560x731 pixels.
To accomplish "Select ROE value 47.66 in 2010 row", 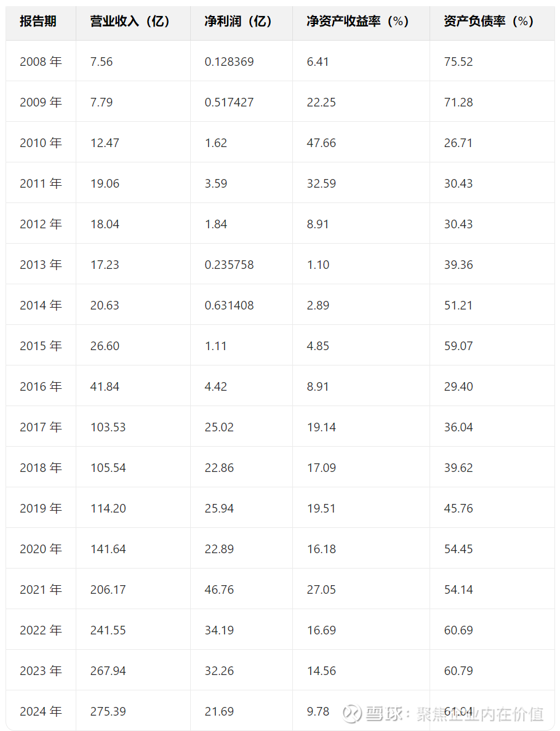I will pos(321,143).
